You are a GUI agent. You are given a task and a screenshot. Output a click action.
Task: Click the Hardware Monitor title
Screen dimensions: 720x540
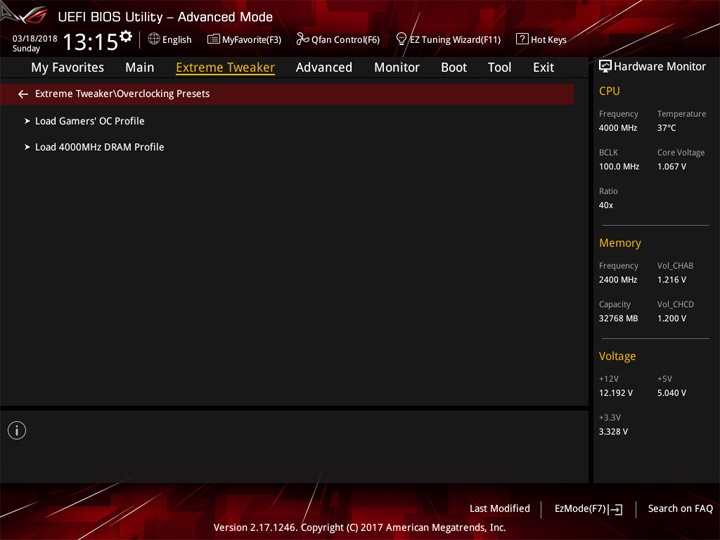coord(660,67)
